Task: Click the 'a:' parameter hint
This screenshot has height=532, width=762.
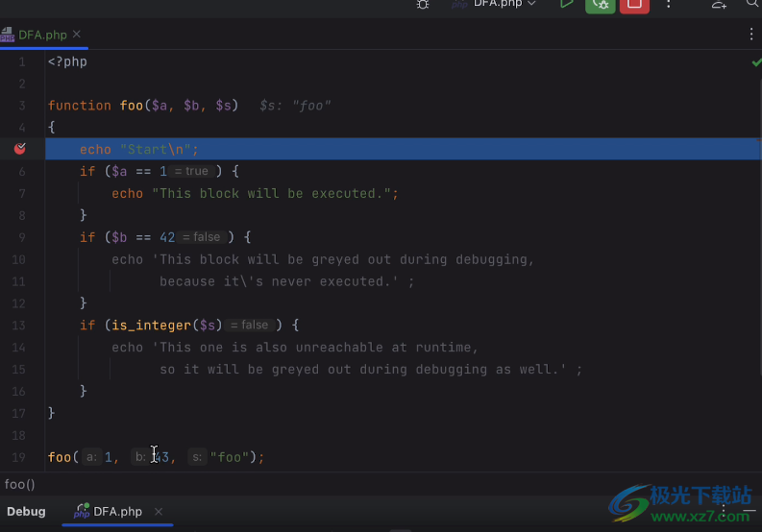Action: coord(92,457)
